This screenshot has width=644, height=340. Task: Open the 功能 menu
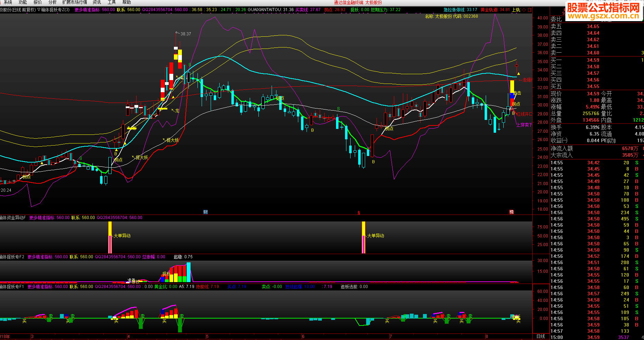point(23,2)
